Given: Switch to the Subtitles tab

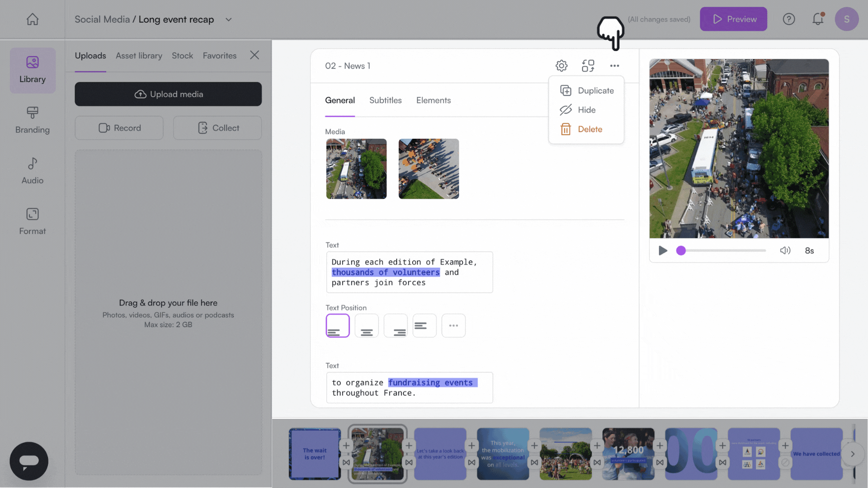Looking at the screenshot, I should tap(385, 100).
